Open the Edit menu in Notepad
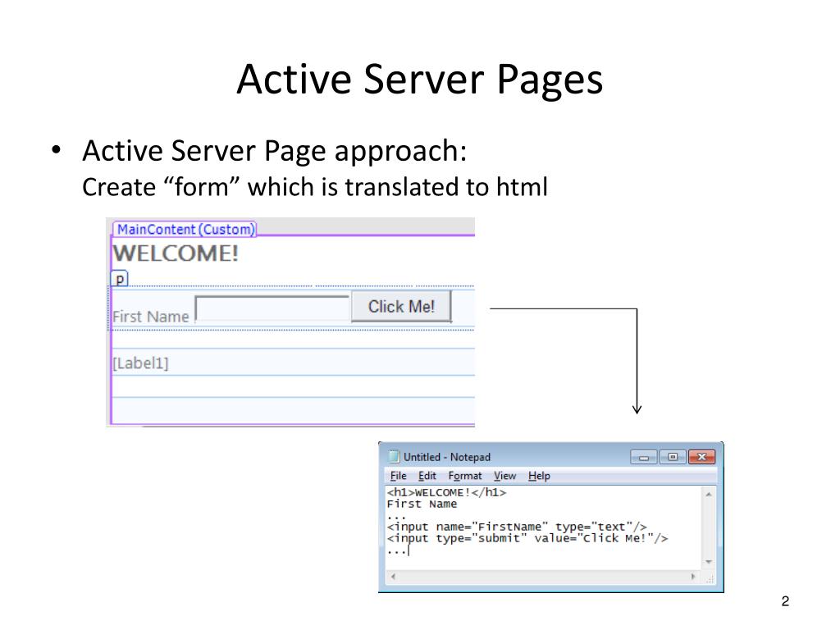This screenshot has width=840, height=630. click(427, 476)
